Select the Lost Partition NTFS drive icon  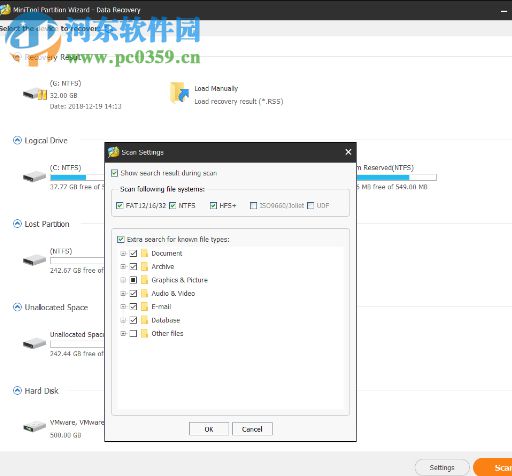click(x=35, y=260)
